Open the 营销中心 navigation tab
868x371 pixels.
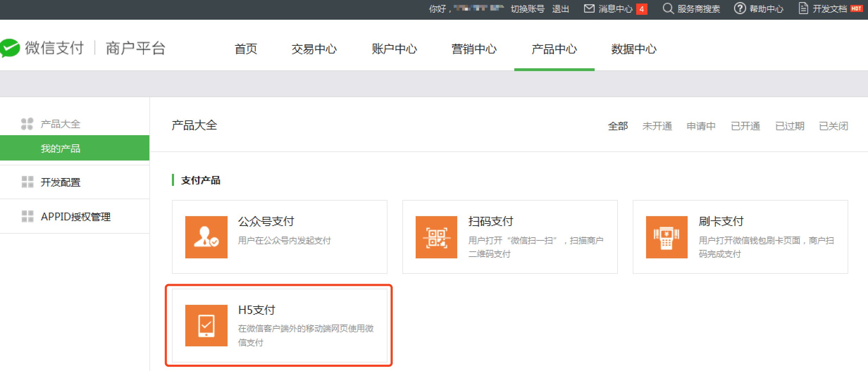[x=474, y=49]
